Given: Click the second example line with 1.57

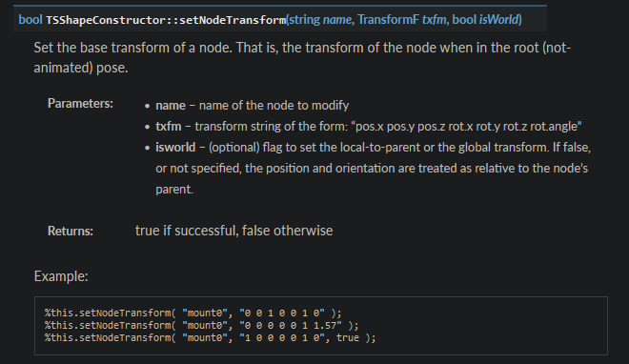Looking at the screenshot, I should coord(201,325).
